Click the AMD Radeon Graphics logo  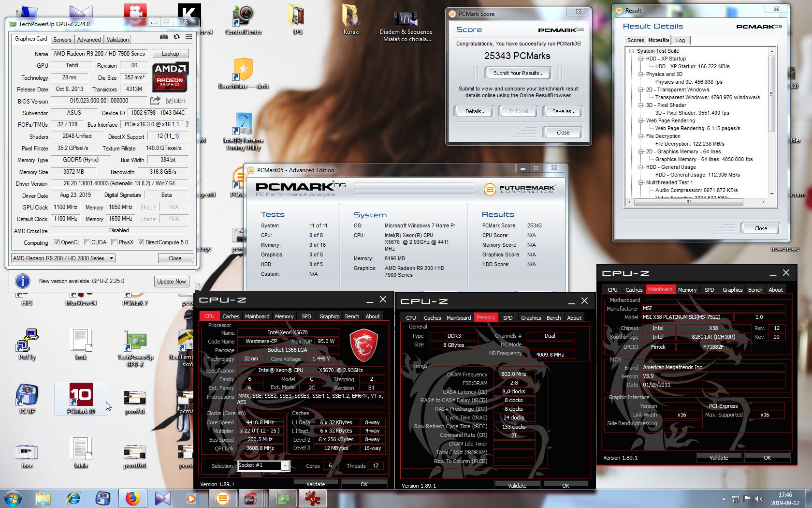click(170, 77)
